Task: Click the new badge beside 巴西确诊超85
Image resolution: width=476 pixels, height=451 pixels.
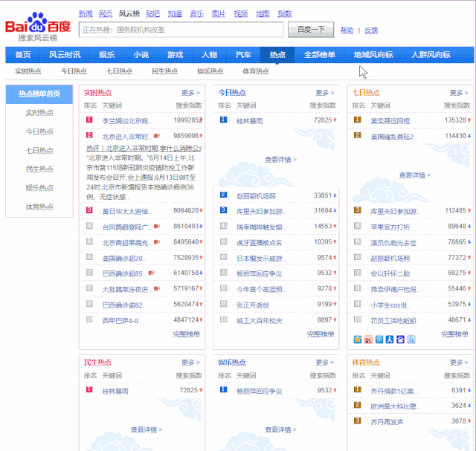Action: [x=151, y=273]
